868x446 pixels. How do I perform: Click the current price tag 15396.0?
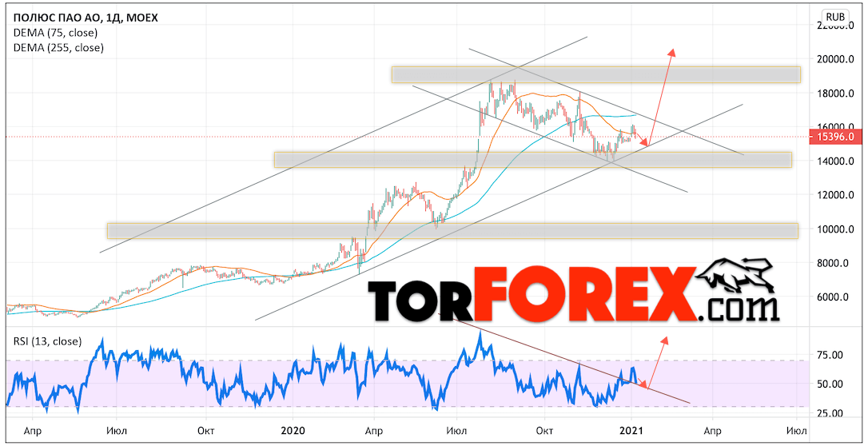(x=837, y=137)
